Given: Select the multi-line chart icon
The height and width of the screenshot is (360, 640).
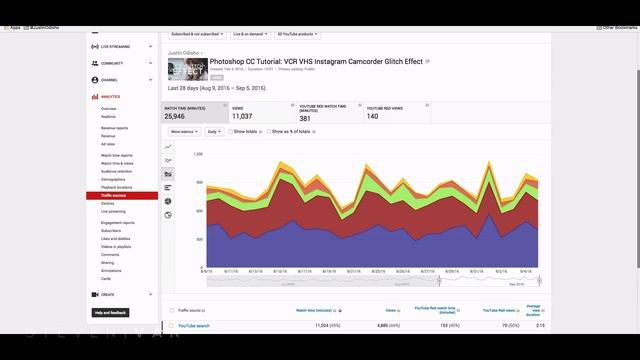Looking at the screenshot, I should coord(168,160).
